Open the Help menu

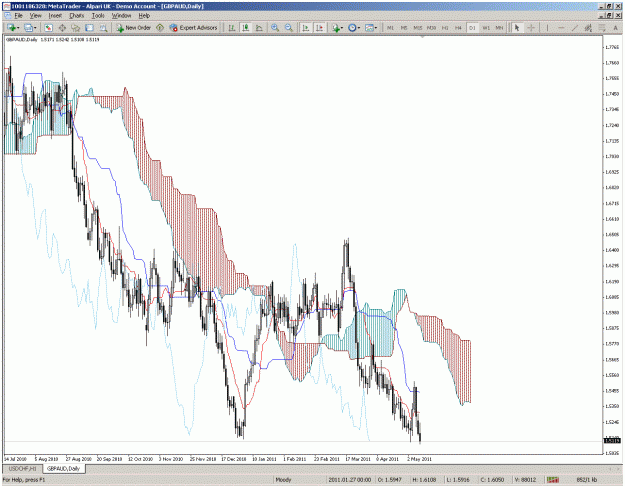[x=144, y=16]
